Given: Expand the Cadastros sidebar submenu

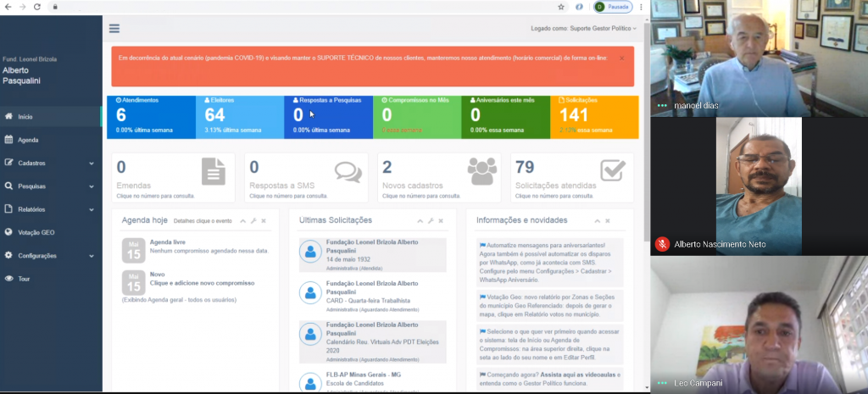Looking at the screenshot, I should click(92, 163).
